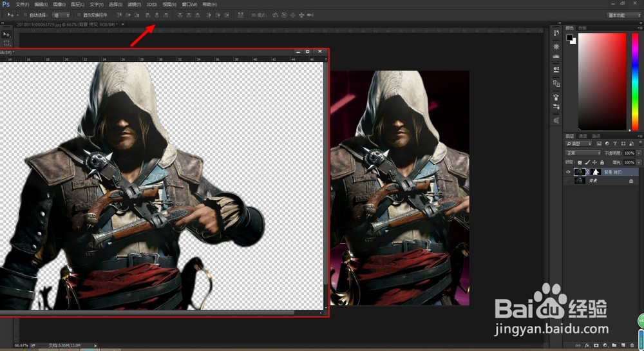
Task: Create new layer icon
Action: click(623, 346)
